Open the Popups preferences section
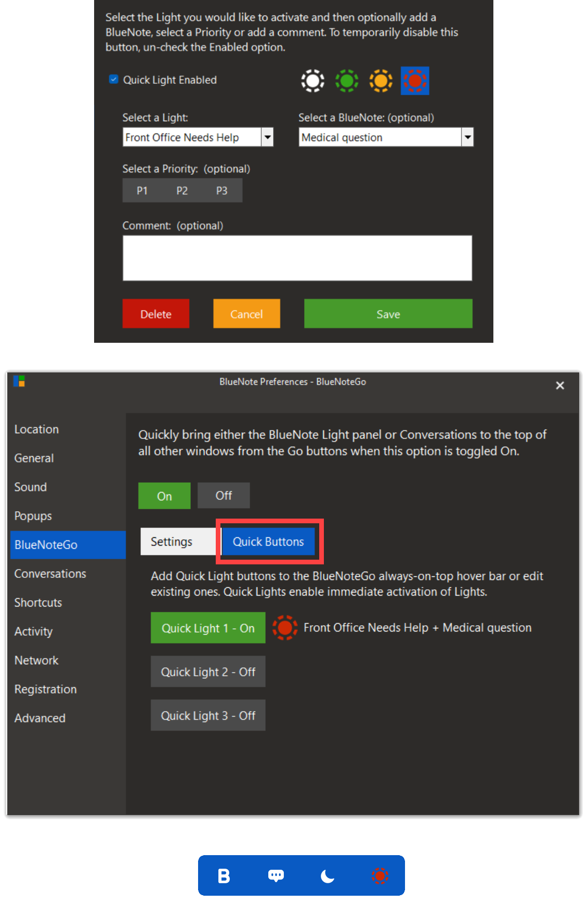Screen dimensions: 588x903 point(33,516)
